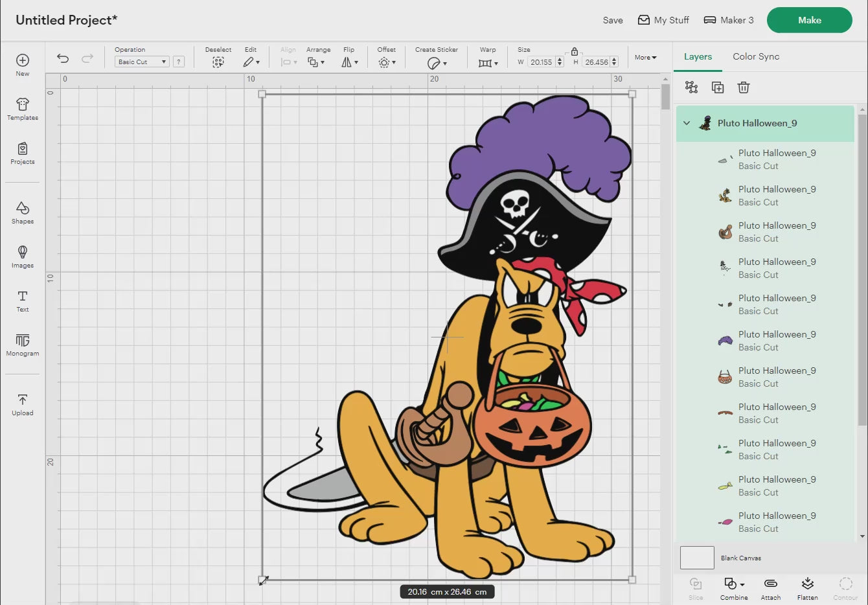Click the green Make button

(x=810, y=20)
